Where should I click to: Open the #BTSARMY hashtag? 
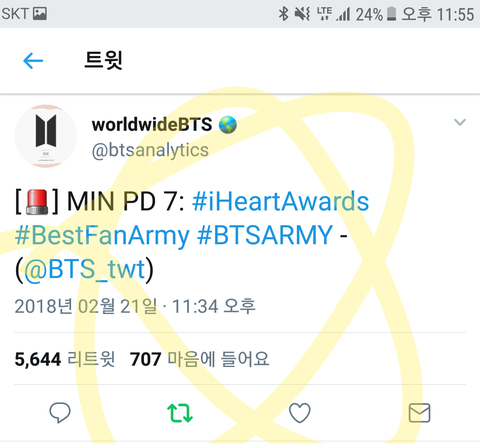[265, 235]
